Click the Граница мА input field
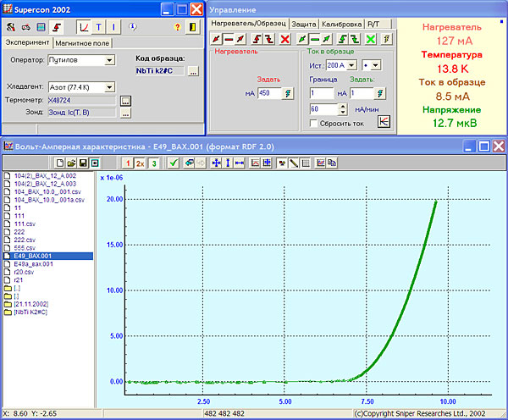The width and height of the screenshot is (508, 420). 322,93
